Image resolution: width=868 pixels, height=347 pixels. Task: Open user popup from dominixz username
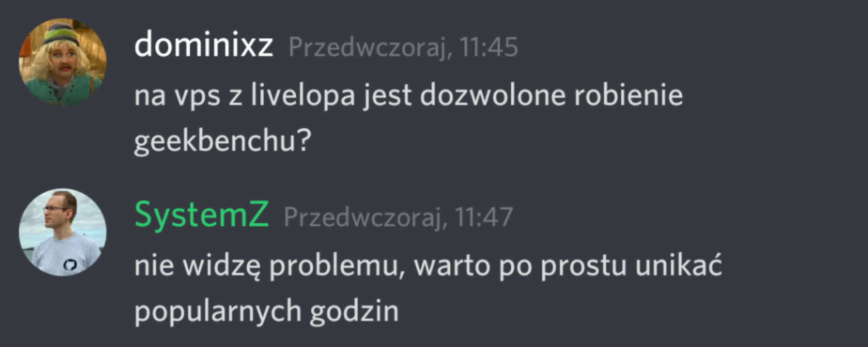point(203,45)
